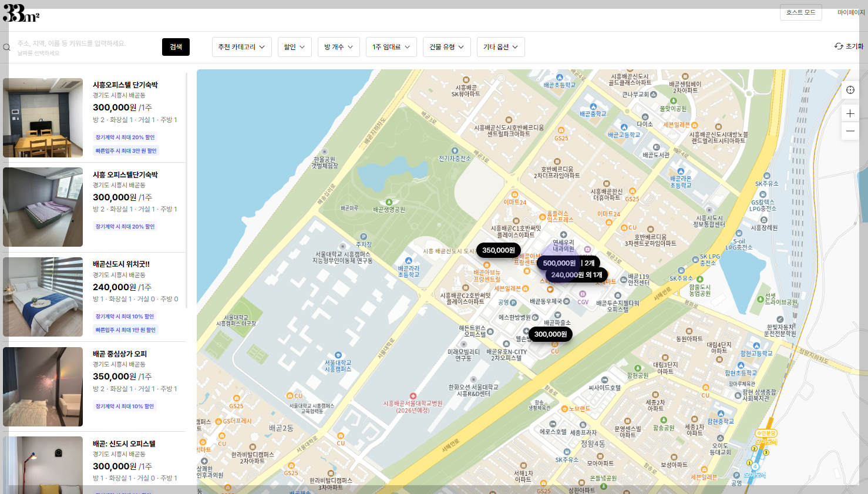The width and height of the screenshot is (868, 494).
Task: Open 마이페이지 link
Action: (851, 12)
